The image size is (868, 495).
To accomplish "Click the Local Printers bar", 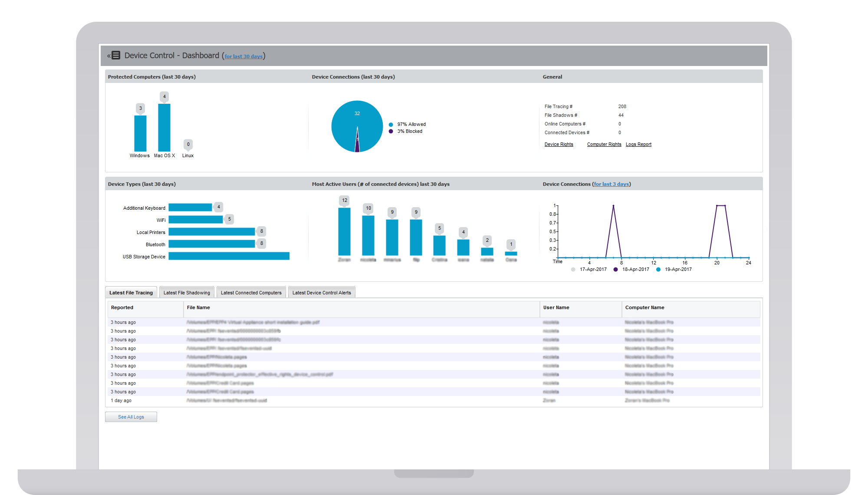I will click(x=212, y=232).
